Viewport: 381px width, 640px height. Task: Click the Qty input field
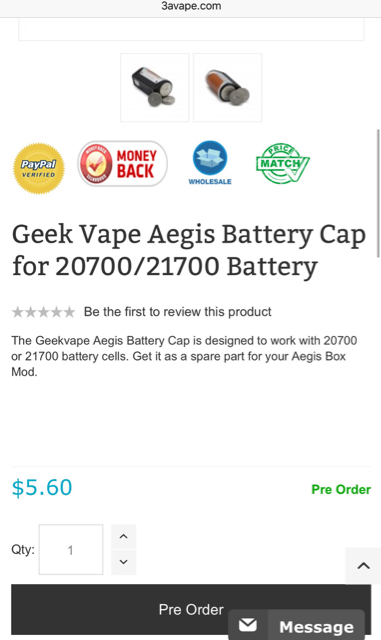(x=71, y=550)
